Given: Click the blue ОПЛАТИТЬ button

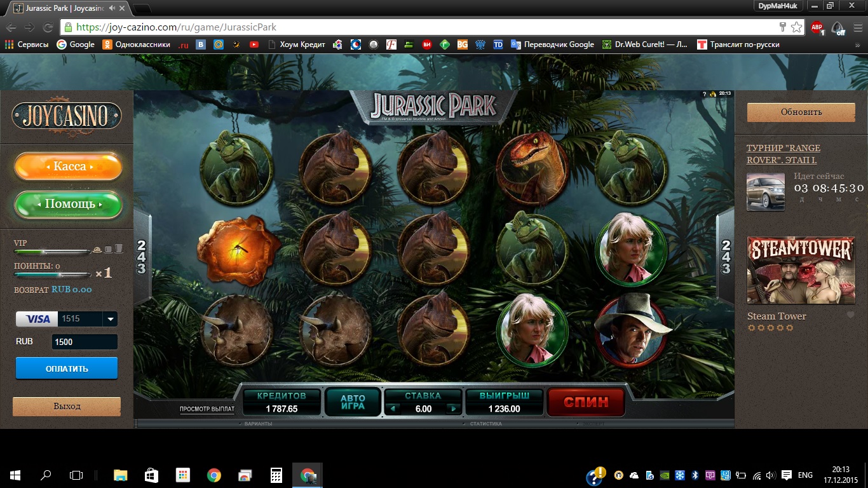Looking at the screenshot, I should pyautogui.click(x=67, y=369).
